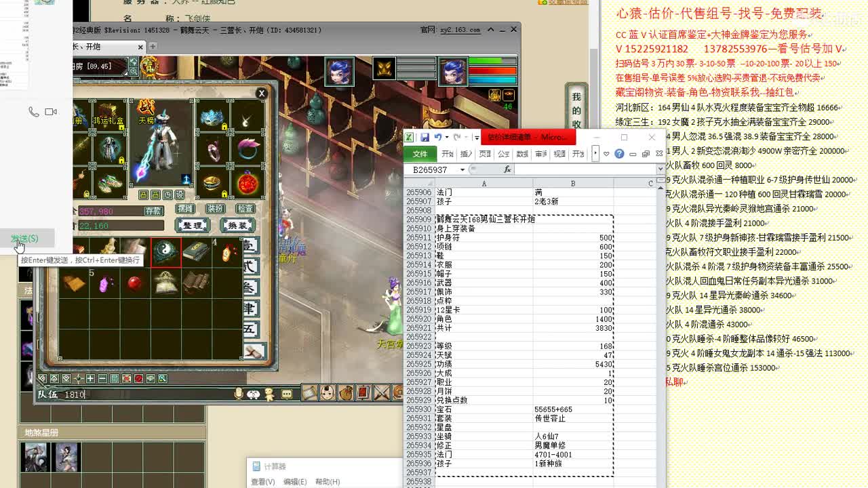Image resolution: width=868 pixels, height=488 pixels.
Task: Click the 存款 deposit button
Action: pyautogui.click(x=153, y=211)
